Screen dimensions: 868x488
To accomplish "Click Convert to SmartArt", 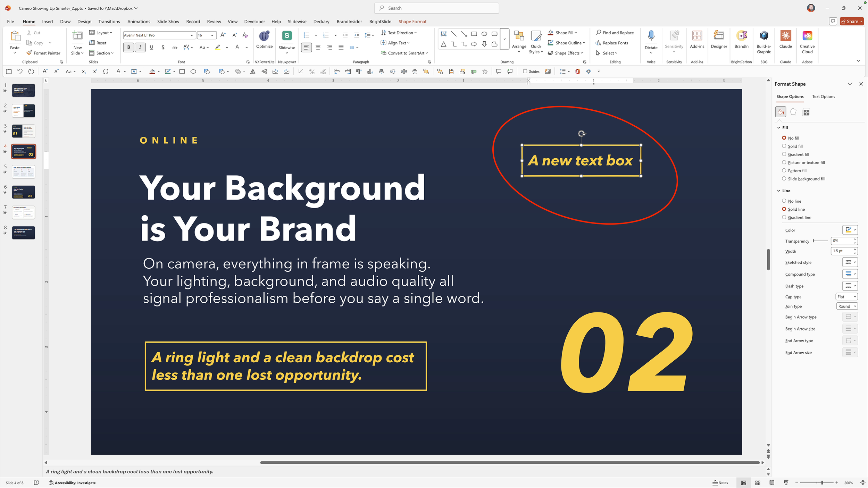I will click(x=404, y=53).
